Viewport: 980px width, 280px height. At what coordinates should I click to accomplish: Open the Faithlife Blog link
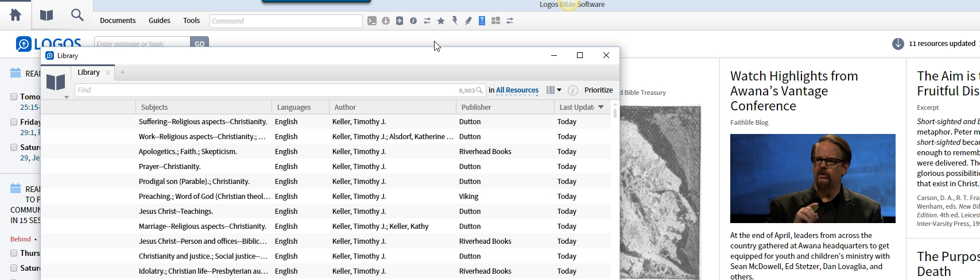point(749,122)
